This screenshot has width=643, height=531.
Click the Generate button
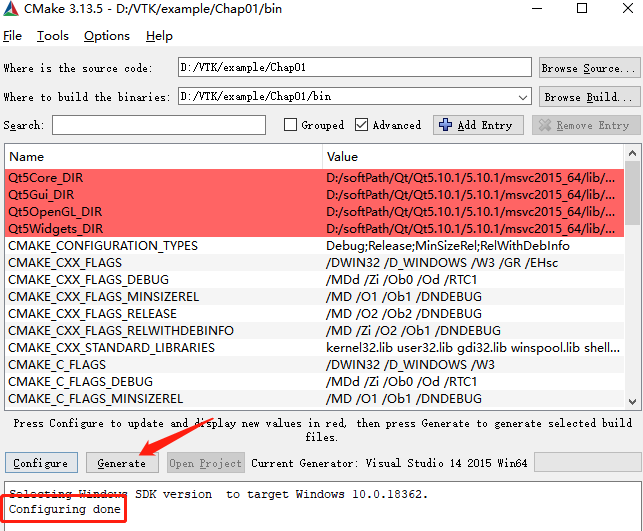[x=122, y=463]
